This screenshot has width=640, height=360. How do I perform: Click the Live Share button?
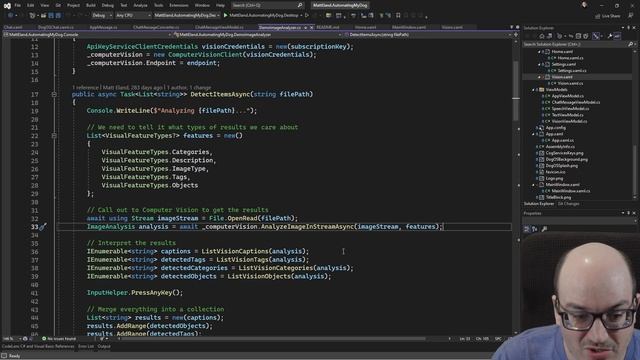(x=608, y=16)
